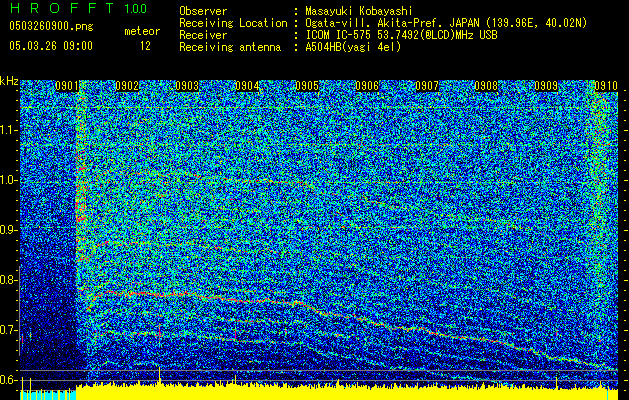This screenshot has height=400, width=629.
Task: Click the 0905 time marker
Action: [x=307, y=86]
